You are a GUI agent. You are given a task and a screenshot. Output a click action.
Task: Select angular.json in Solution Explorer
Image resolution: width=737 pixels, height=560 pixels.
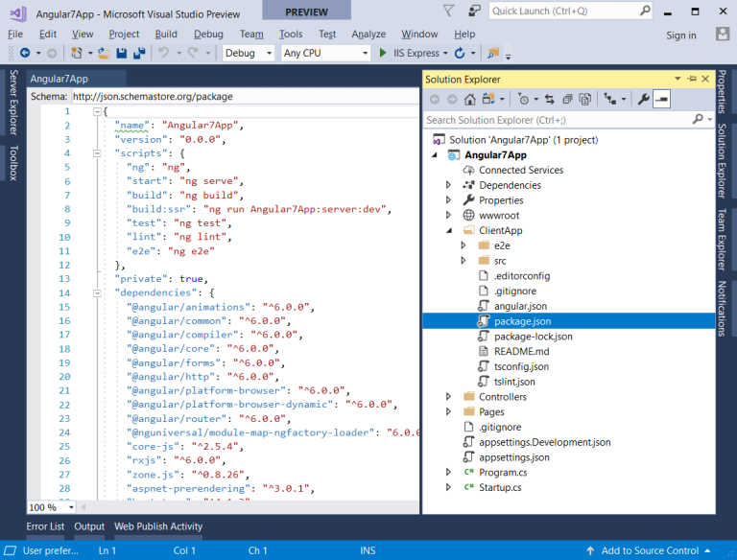520,306
